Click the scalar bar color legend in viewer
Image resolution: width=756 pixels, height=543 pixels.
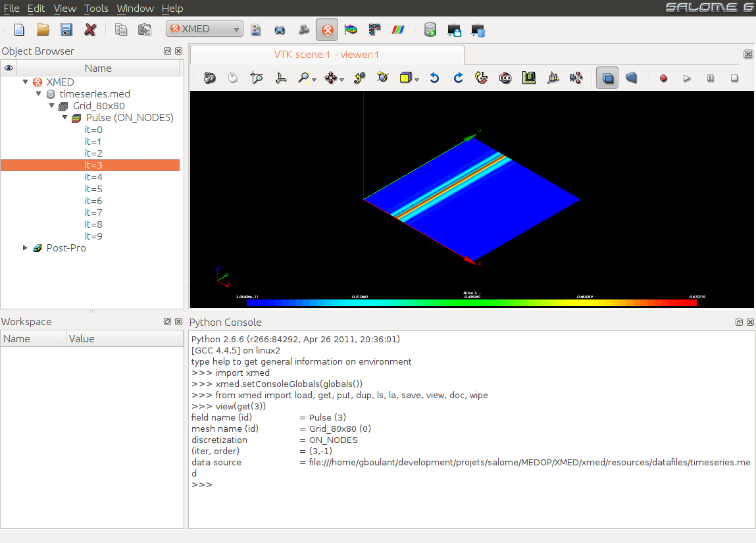[x=472, y=303]
